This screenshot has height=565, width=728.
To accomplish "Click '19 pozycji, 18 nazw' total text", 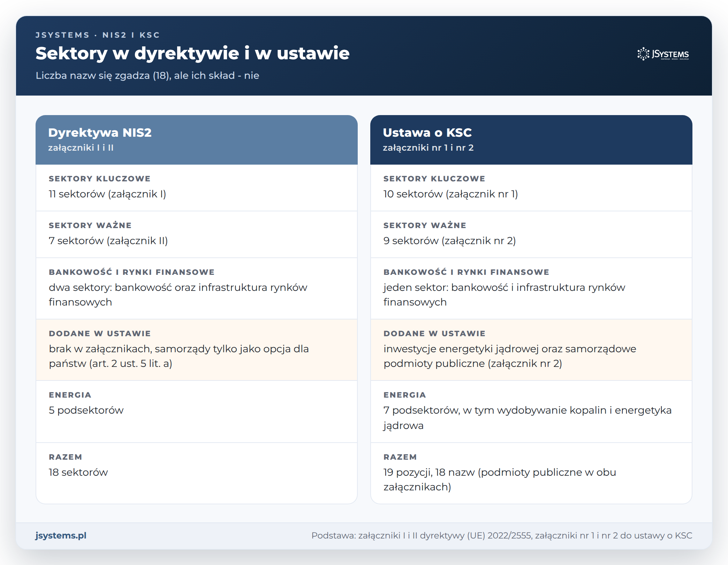I will coord(429,472).
